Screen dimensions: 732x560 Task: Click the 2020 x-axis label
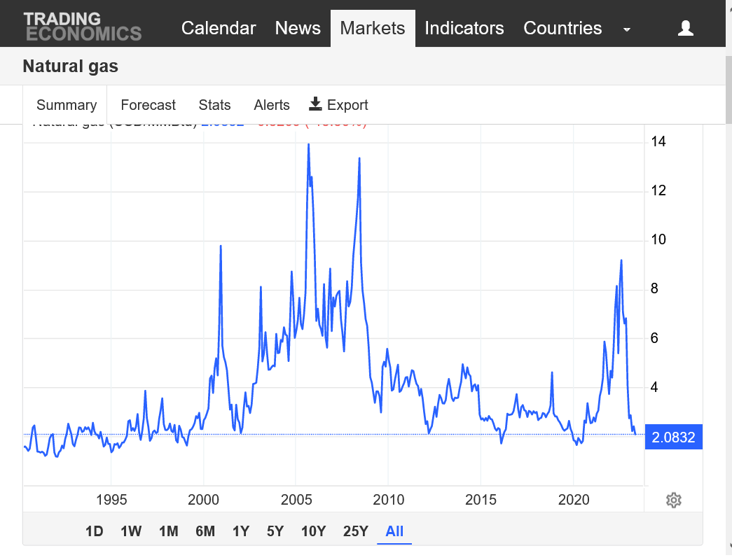pyautogui.click(x=574, y=500)
